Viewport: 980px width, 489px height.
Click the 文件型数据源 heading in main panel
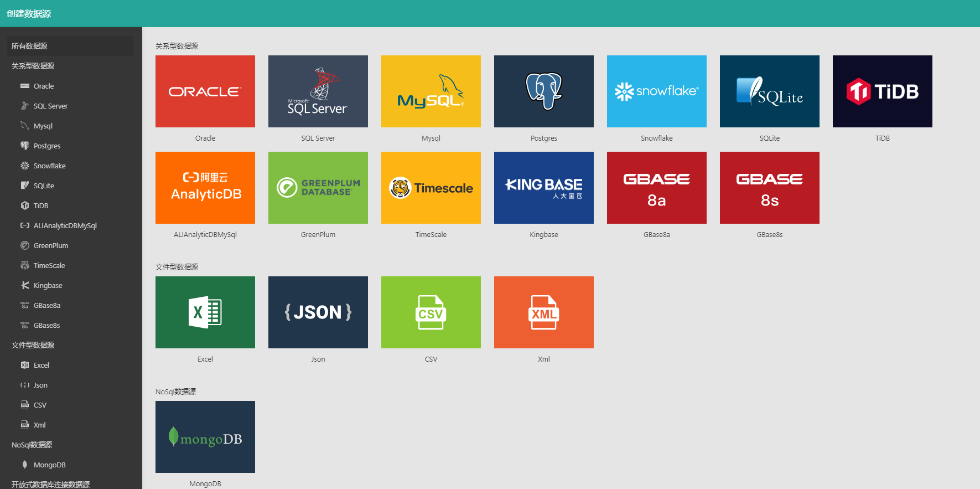[177, 267]
